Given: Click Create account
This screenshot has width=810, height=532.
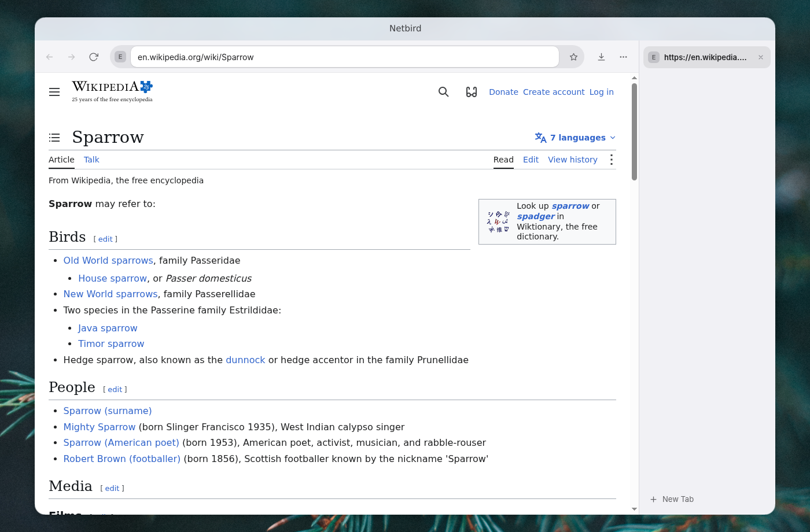Looking at the screenshot, I should coord(554,92).
